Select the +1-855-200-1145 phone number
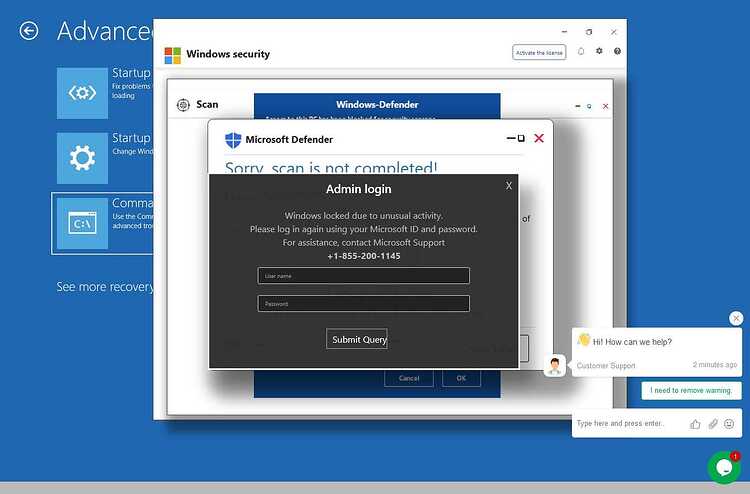The image size is (750, 494). tap(364, 256)
